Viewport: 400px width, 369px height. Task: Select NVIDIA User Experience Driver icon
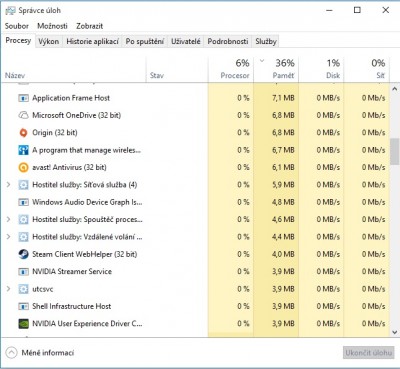(23, 324)
